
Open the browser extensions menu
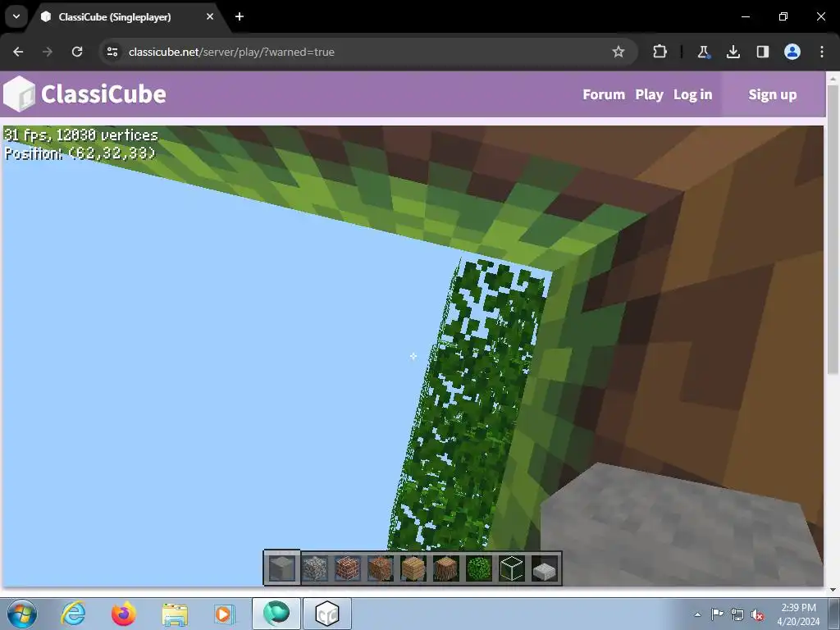(660, 52)
